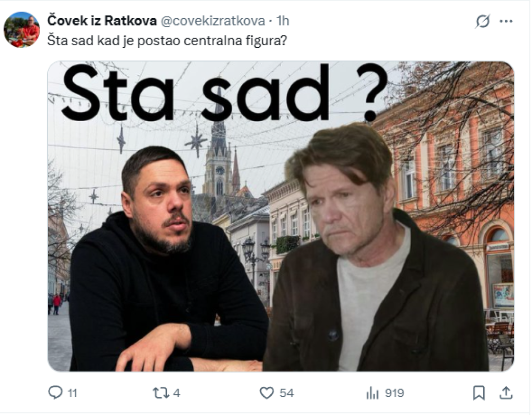Open the view analytics bar chart icon
The height and width of the screenshot is (415, 532).
[x=372, y=393]
